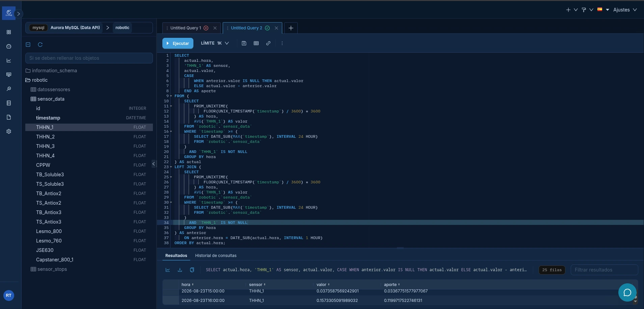The width and height of the screenshot is (644, 309).
Task: Open the plus add-new dropdown in header
Action: 572,10
